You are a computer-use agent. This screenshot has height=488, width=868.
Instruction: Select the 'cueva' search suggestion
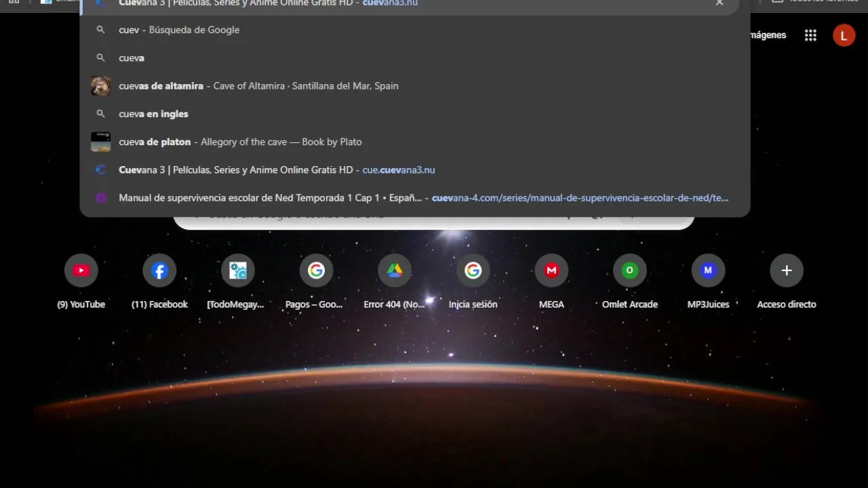(415, 58)
